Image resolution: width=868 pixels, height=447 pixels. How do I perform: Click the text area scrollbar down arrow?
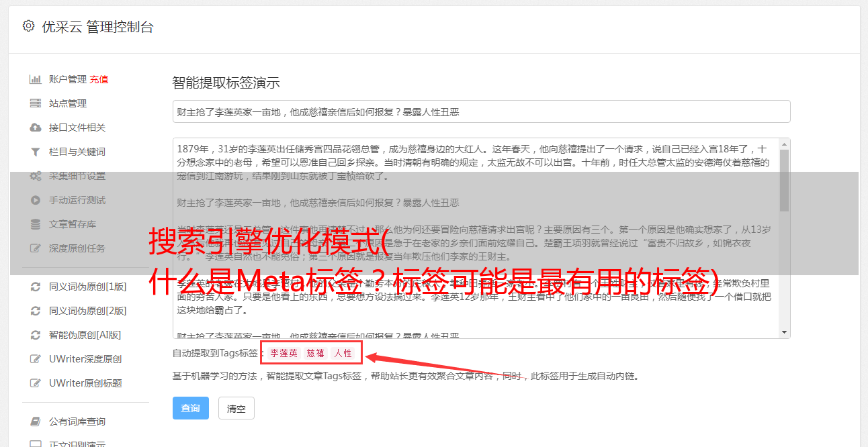point(784,332)
